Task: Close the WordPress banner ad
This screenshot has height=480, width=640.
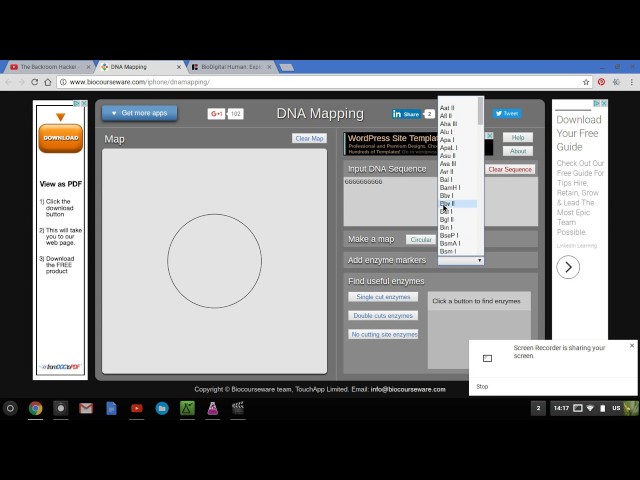Action: click(489, 136)
